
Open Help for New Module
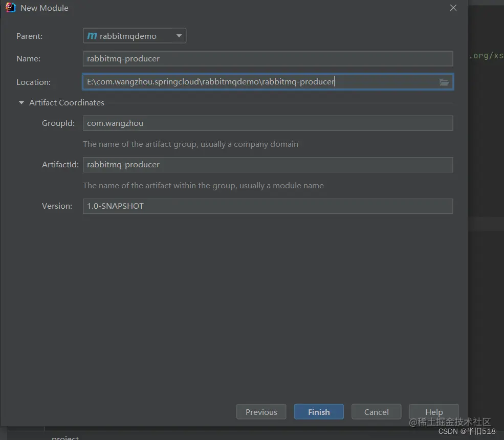tap(433, 412)
